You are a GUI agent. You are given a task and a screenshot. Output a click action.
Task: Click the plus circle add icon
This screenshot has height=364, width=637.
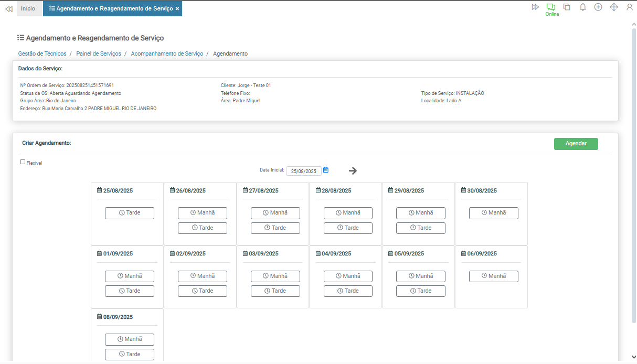point(598,7)
